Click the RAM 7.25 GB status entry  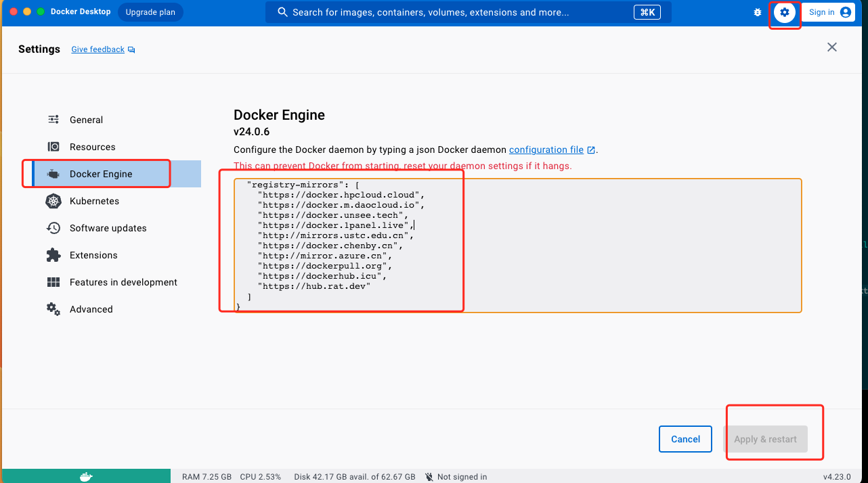point(207,477)
